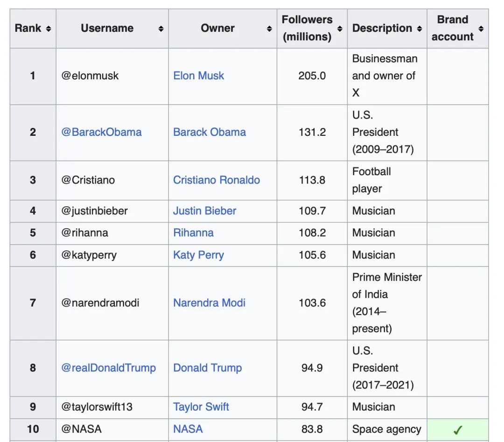The width and height of the screenshot is (504, 442).
Task: Click the Justin Bieber link
Action: (x=204, y=211)
